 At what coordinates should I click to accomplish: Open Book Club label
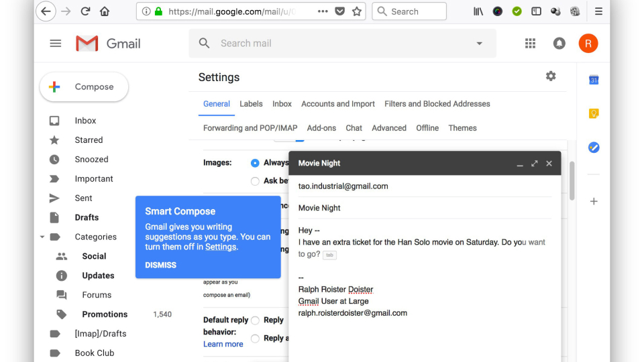95,353
